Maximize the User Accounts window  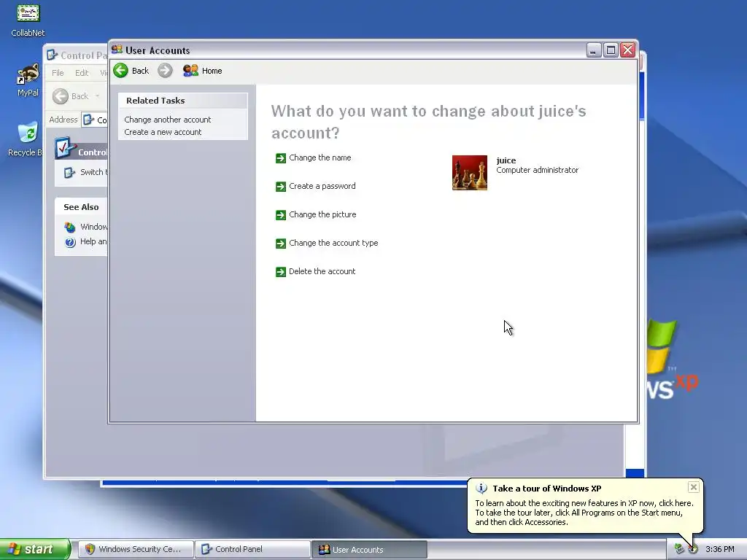tap(611, 50)
